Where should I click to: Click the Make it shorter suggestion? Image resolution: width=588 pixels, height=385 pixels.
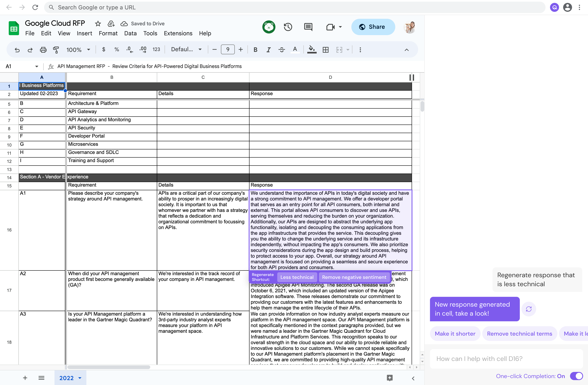coord(455,334)
